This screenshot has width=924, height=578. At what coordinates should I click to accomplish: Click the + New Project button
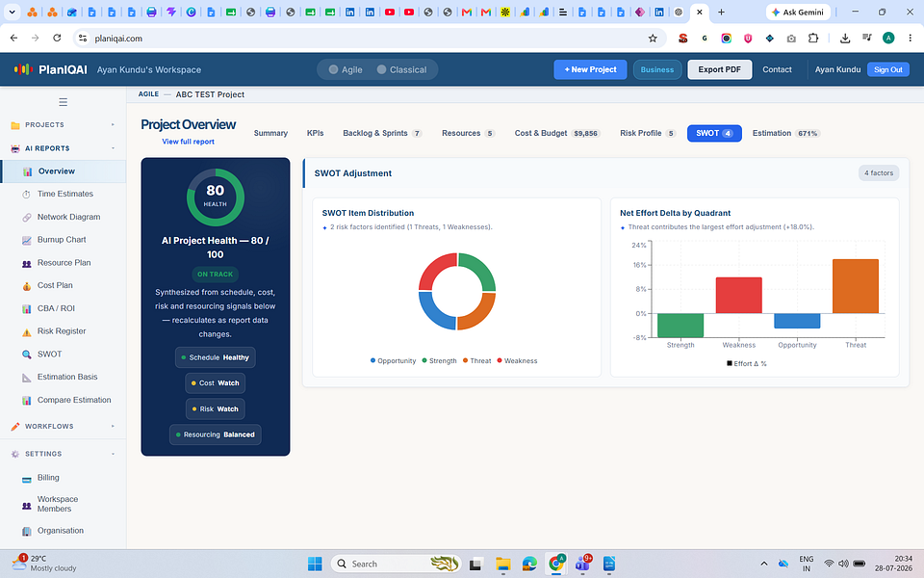(x=590, y=69)
